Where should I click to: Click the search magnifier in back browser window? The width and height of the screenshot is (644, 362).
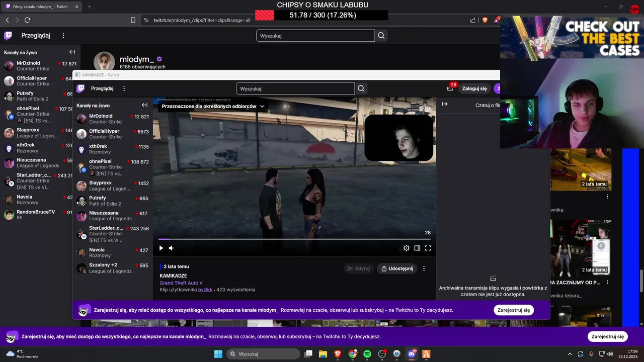click(381, 36)
